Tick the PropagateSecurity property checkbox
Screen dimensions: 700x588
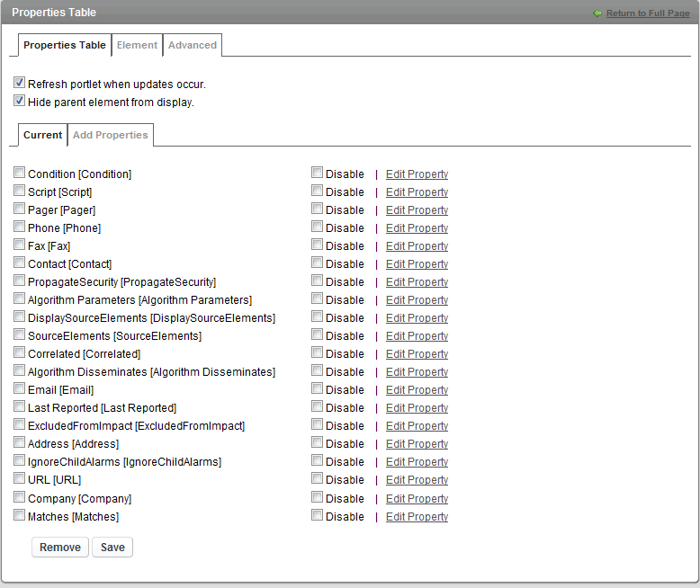19,281
